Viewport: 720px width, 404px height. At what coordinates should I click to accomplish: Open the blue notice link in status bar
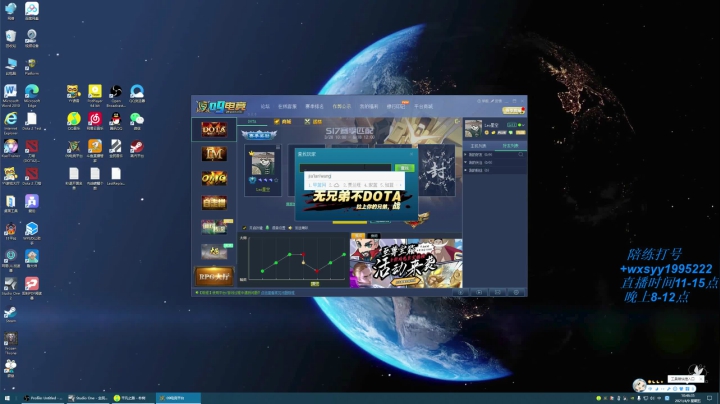point(277,292)
